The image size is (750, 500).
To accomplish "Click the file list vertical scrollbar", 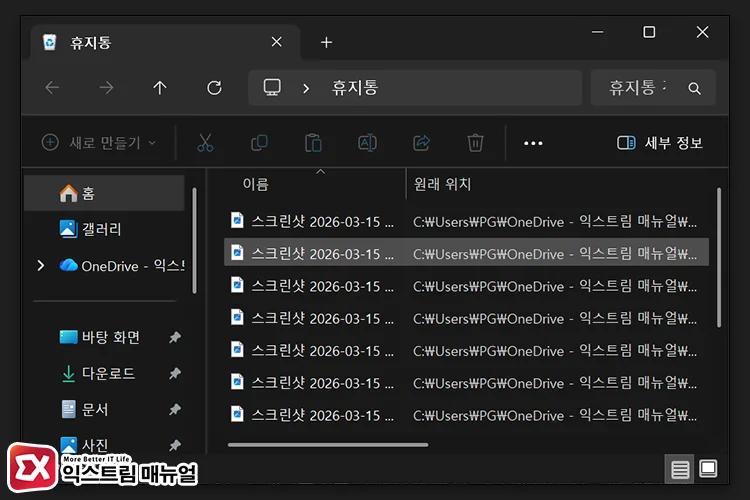I will (x=719, y=257).
